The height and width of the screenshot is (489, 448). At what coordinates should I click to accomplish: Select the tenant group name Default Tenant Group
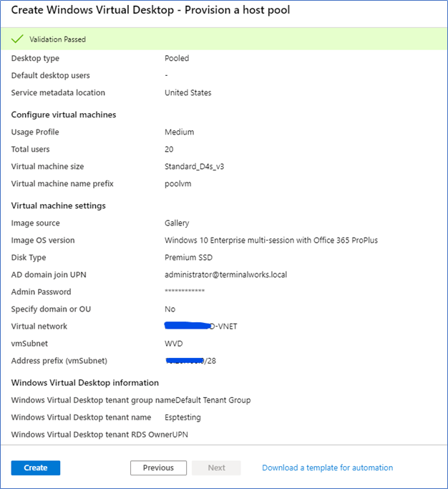[x=213, y=400]
